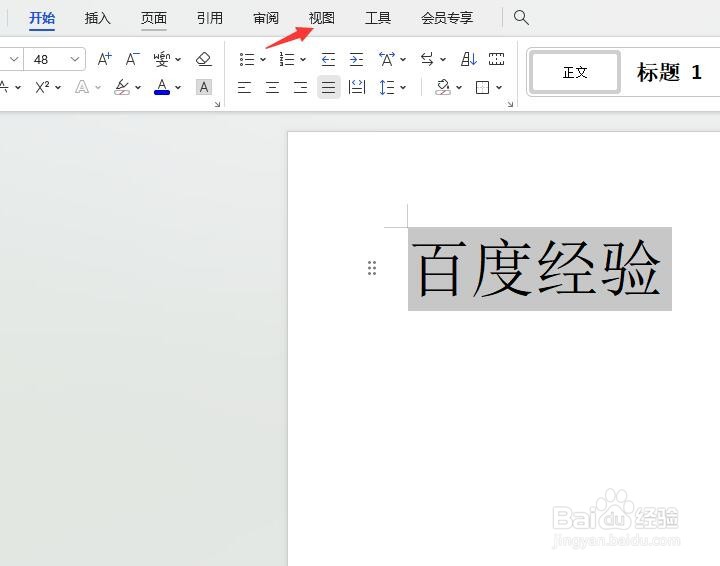Open the Chinese layout (A with arrows) tool

[387, 59]
